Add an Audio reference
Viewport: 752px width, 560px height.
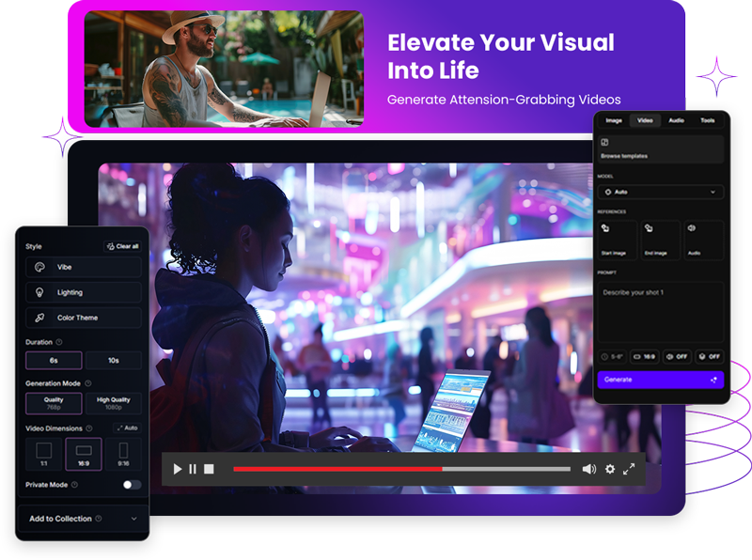coord(704,240)
